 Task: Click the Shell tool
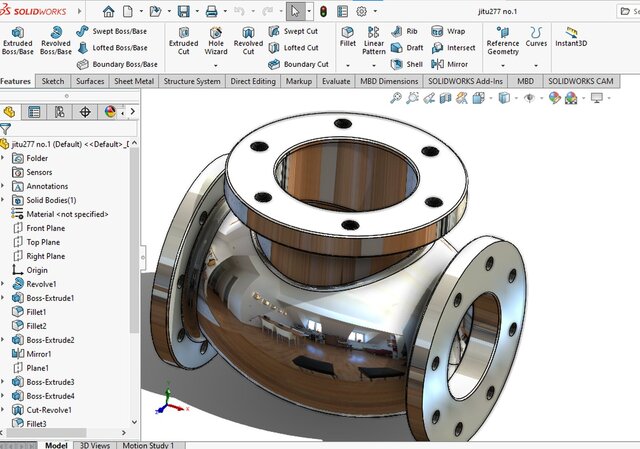pyautogui.click(x=407, y=64)
